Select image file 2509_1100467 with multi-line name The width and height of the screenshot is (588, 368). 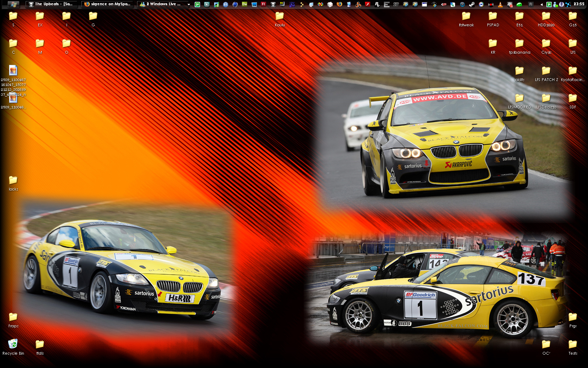[x=13, y=80]
